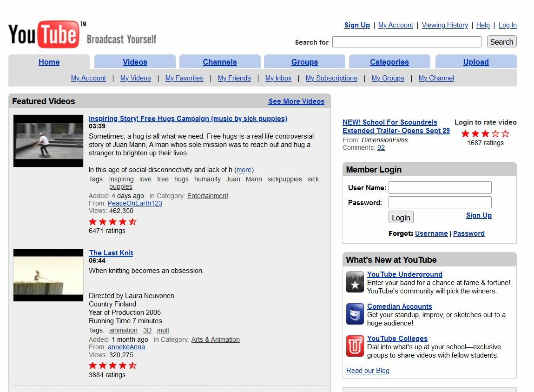The height and width of the screenshot is (392, 534).
Task: Open The Last Knit title link
Action: pos(111,253)
